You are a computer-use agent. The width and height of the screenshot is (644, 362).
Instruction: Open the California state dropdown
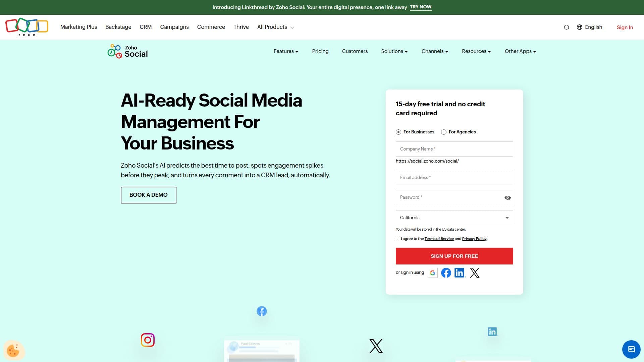click(x=454, y=218)
